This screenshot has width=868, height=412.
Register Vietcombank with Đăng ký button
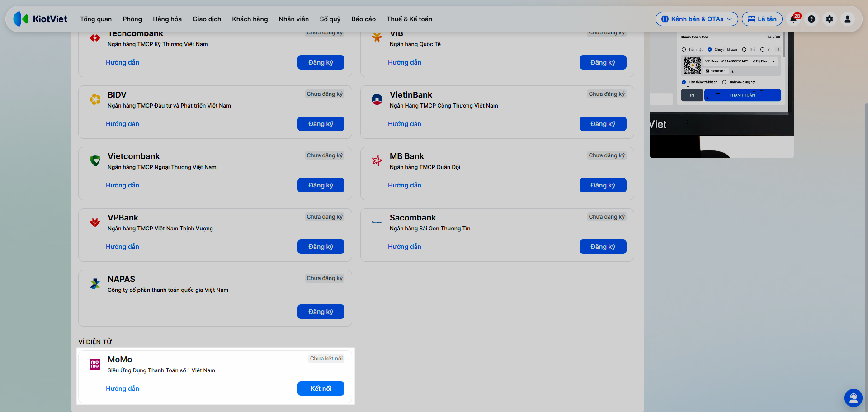tap(321, 185)
